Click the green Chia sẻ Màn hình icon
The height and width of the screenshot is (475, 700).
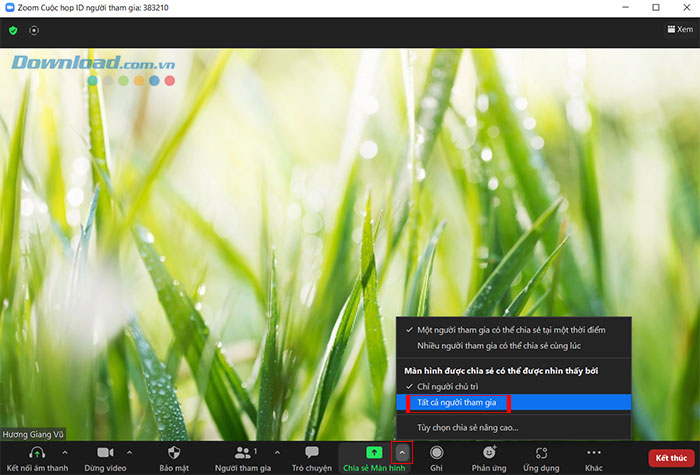click(x=373, y=453)
